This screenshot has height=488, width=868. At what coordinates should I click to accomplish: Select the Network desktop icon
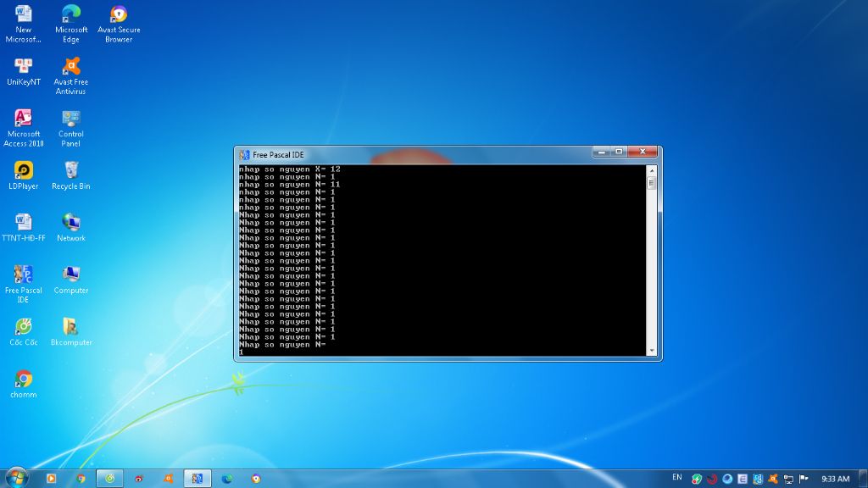pos(71,227)
